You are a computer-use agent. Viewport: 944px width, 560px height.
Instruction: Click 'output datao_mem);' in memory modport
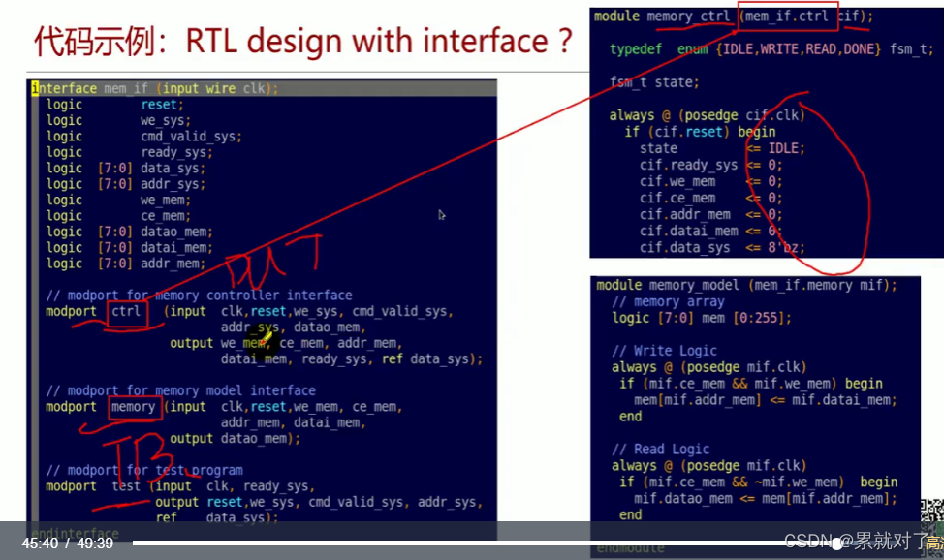[235, 438]
